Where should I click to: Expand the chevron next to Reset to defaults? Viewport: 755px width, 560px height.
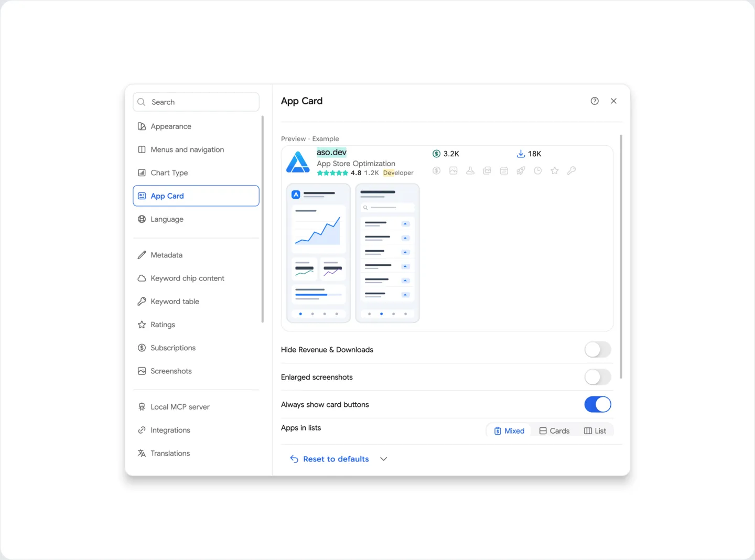384,459
